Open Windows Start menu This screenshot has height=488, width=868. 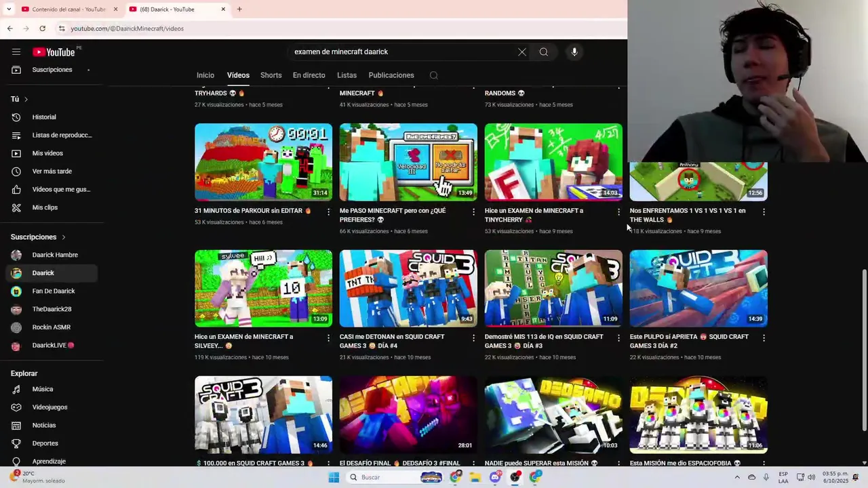point(334,477)
